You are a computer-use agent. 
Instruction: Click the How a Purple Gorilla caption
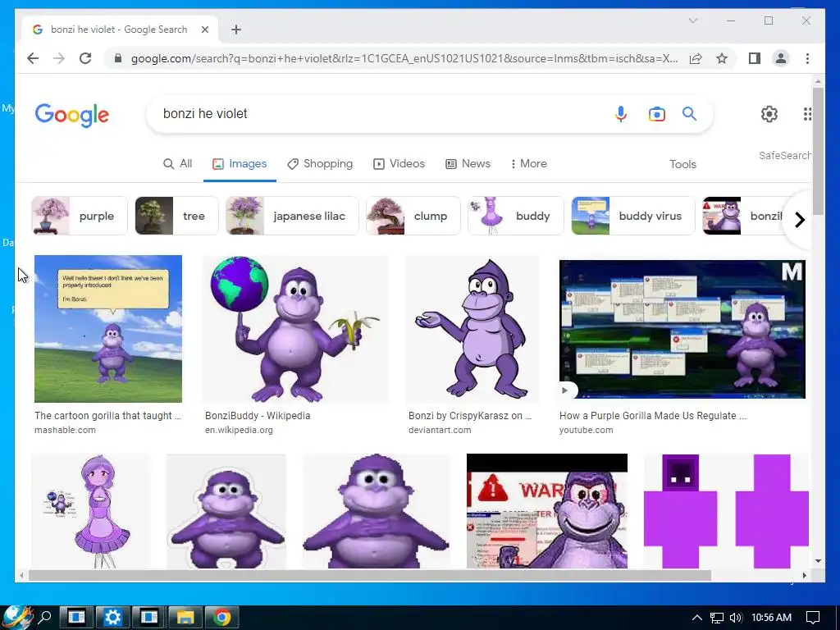tap(653, 416)
